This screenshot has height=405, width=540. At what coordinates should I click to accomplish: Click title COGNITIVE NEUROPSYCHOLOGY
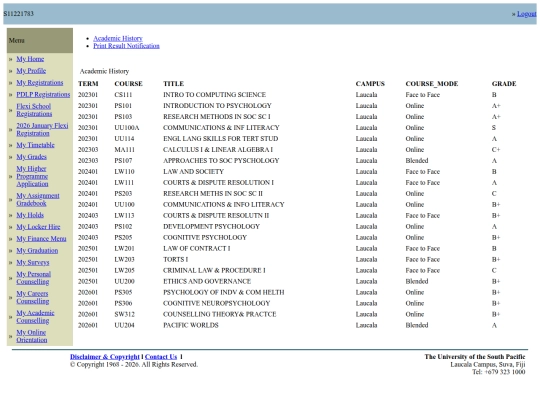[217, 303]
